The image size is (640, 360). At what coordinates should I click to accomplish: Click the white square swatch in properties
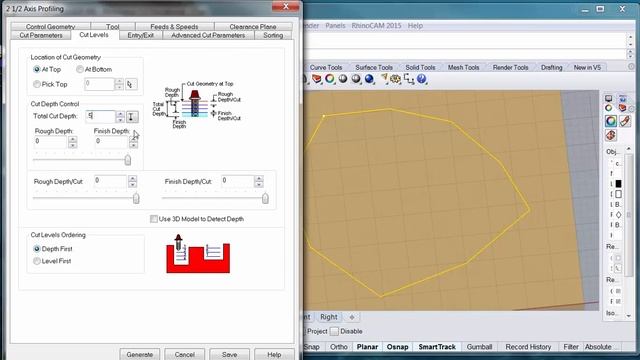click(618, 194)
